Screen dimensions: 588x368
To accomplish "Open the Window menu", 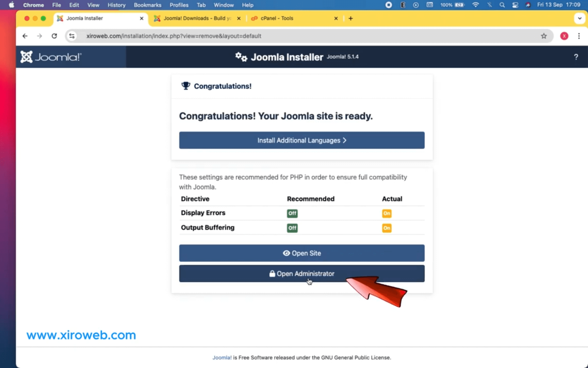I will [x=224, y=5].
